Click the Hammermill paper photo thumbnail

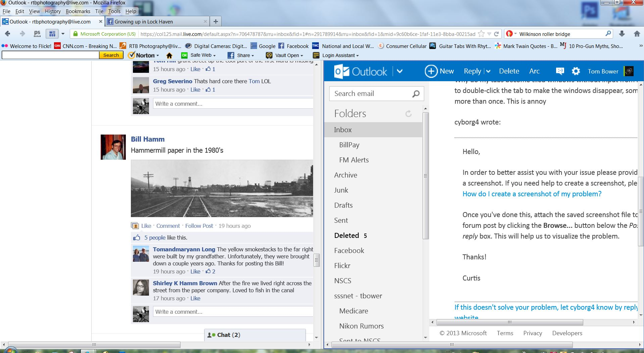pyautogui.click(x=221, y=188)
